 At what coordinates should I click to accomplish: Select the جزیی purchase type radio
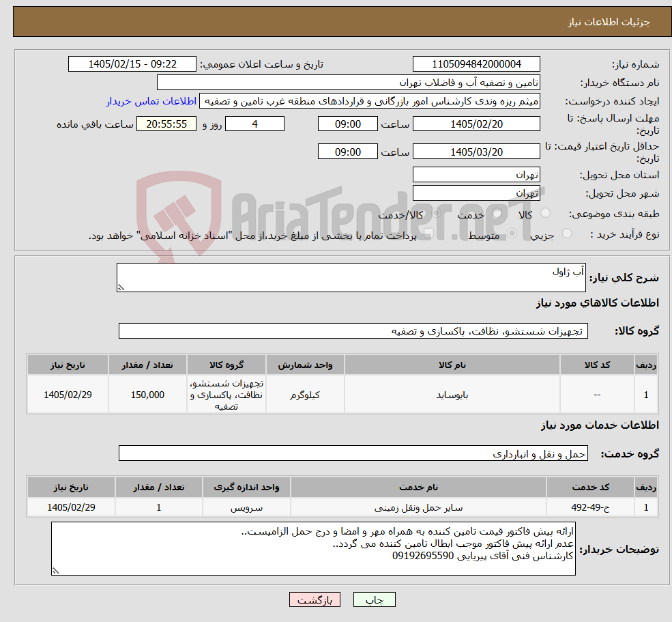tap(566, 234)
